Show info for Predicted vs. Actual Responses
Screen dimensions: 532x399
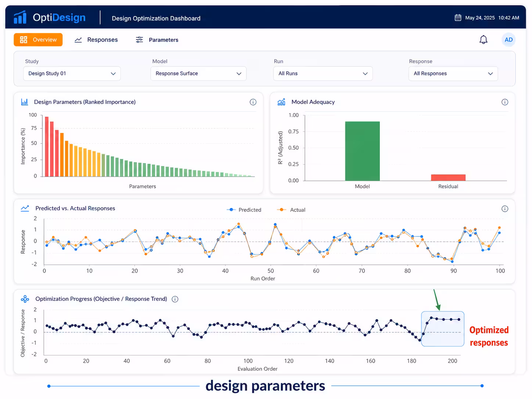click(505, 209)
